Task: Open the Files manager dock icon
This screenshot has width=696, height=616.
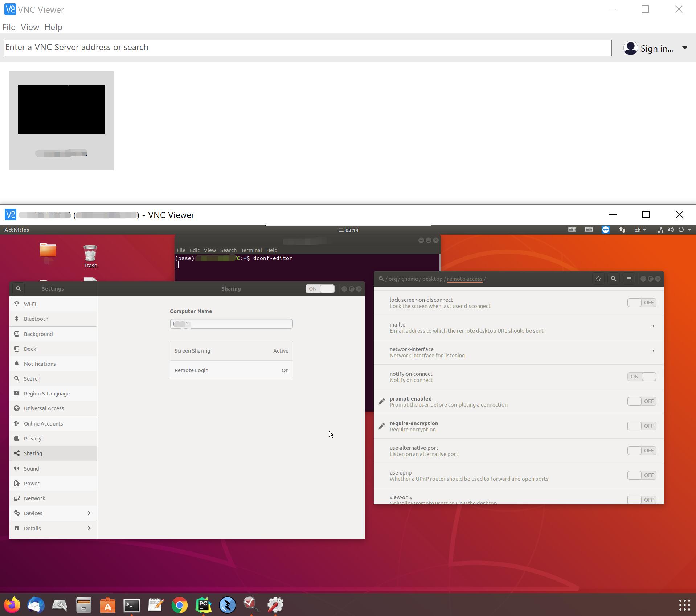Action: (x=84, y=605)
